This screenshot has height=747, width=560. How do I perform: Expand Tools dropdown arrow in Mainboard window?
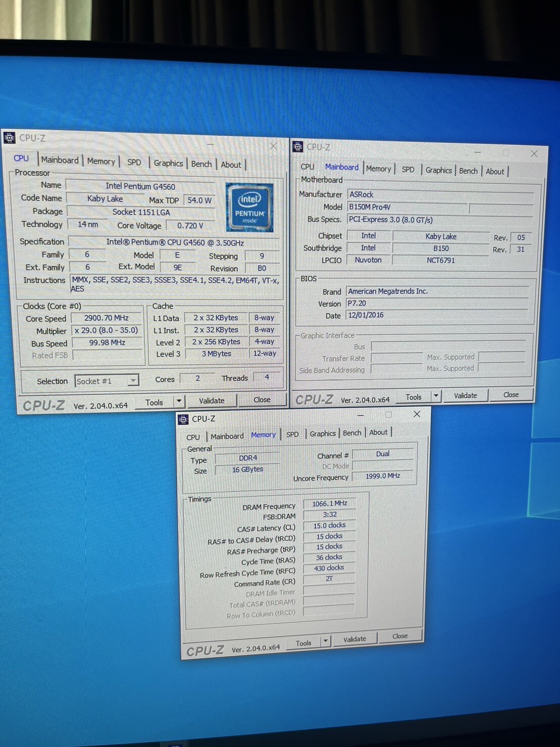click(x=436, y=396)
